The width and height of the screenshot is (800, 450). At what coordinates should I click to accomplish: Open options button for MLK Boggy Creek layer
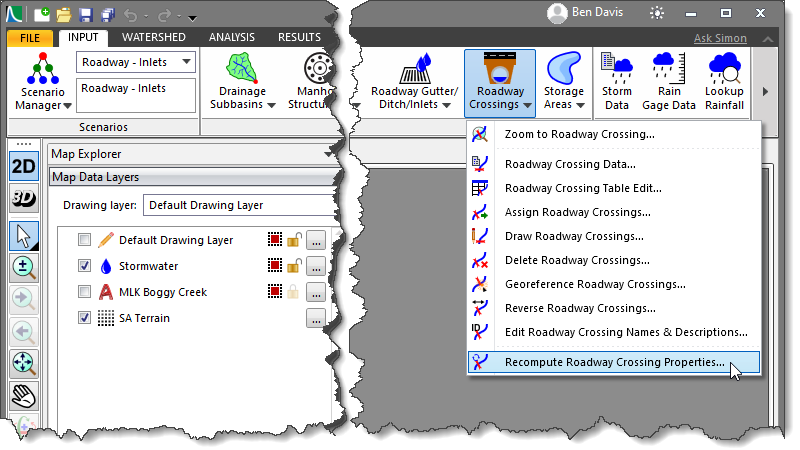tap(316, 292)
